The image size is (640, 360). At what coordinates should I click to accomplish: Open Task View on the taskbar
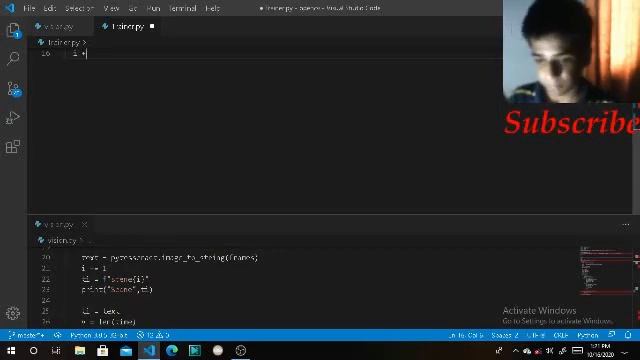(x=56, y=351)
